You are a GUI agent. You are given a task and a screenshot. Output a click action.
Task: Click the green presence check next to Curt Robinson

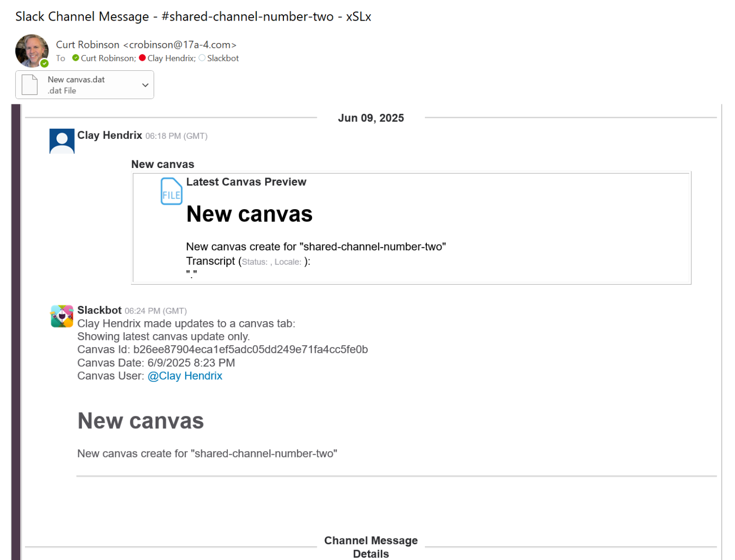pyautogui.click(x=75, y=58)
